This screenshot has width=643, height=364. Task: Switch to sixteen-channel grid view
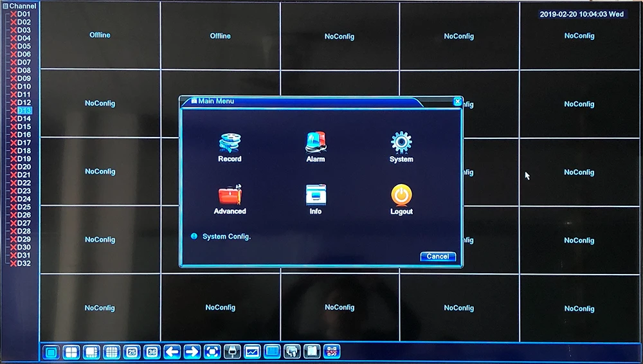pos(111,352)
